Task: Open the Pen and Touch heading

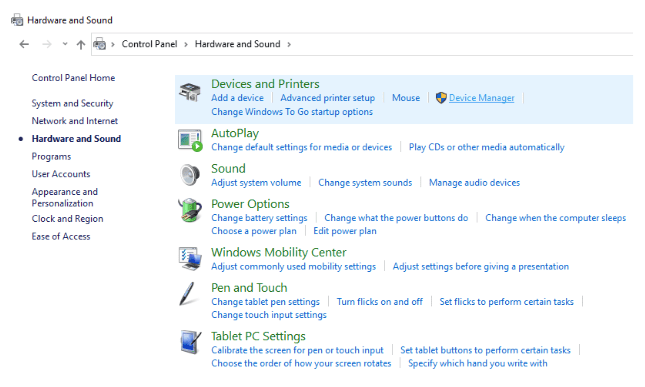Action: coord(249,288)
